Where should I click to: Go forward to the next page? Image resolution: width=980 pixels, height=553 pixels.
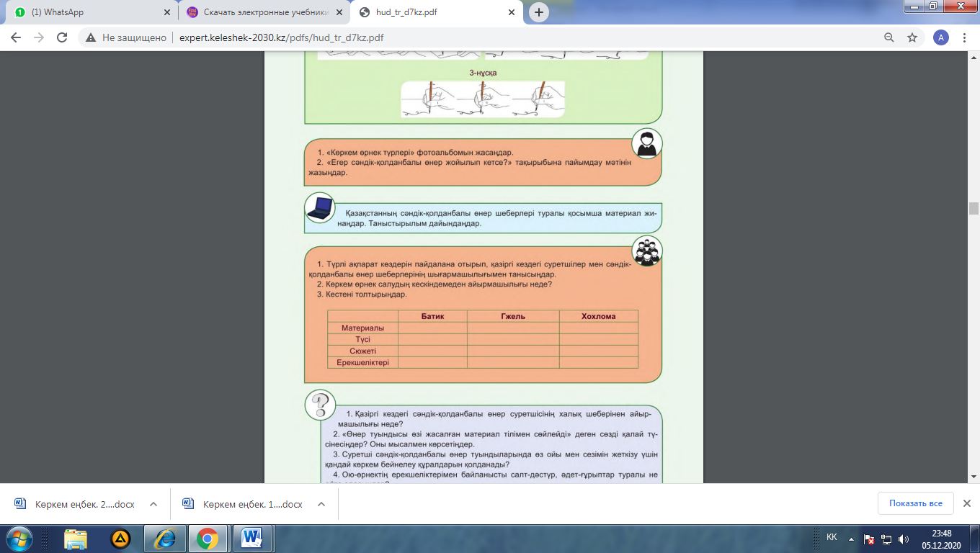pyautogui.click(x=39, y=37)
